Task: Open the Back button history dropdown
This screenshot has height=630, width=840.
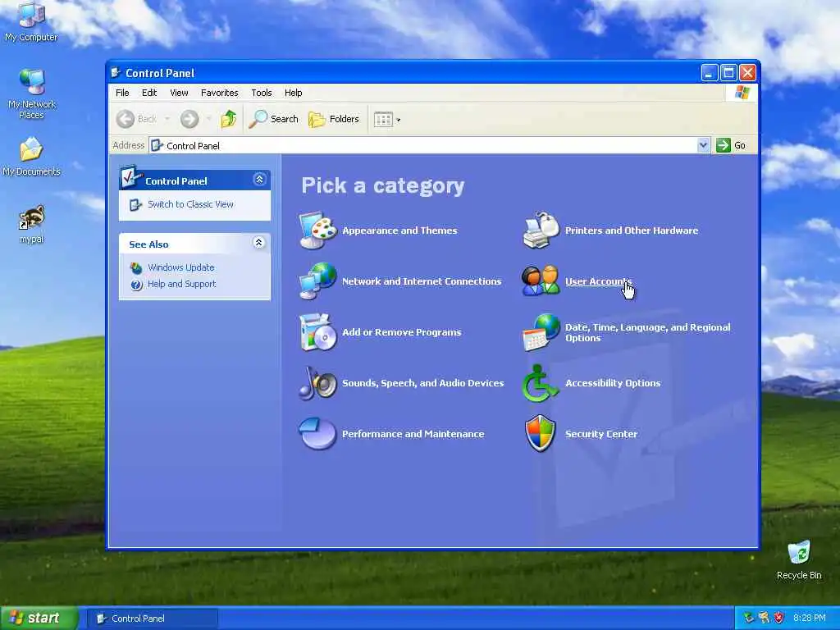Action: (x=167, y=119)
